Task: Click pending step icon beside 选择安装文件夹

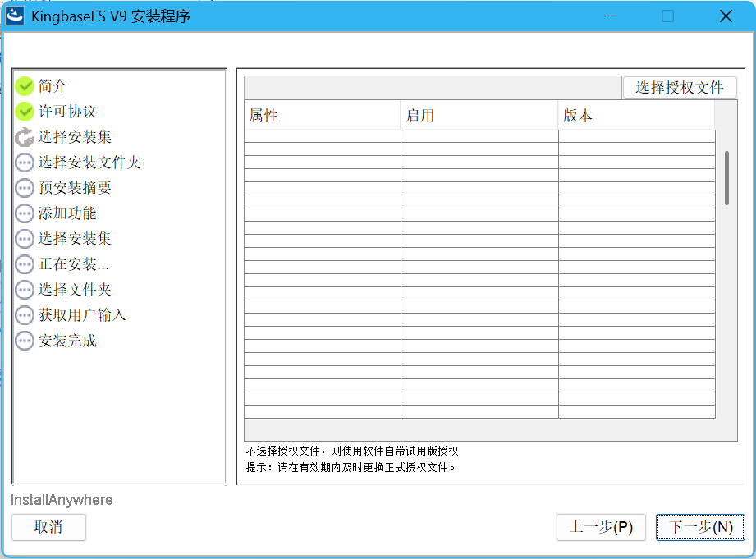Action: [x=24, y=163]
